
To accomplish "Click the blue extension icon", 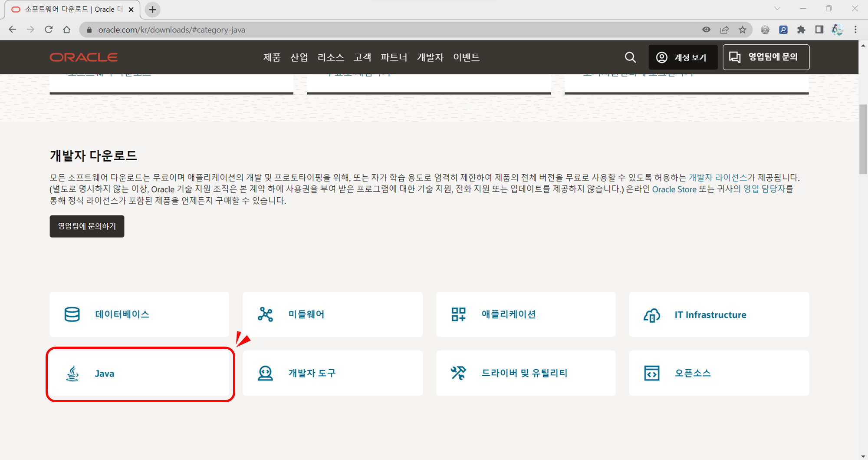I will [x=783, y=30].
